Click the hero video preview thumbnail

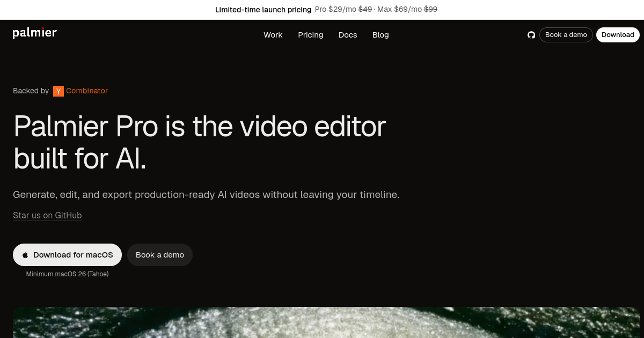tap(326, 322)
